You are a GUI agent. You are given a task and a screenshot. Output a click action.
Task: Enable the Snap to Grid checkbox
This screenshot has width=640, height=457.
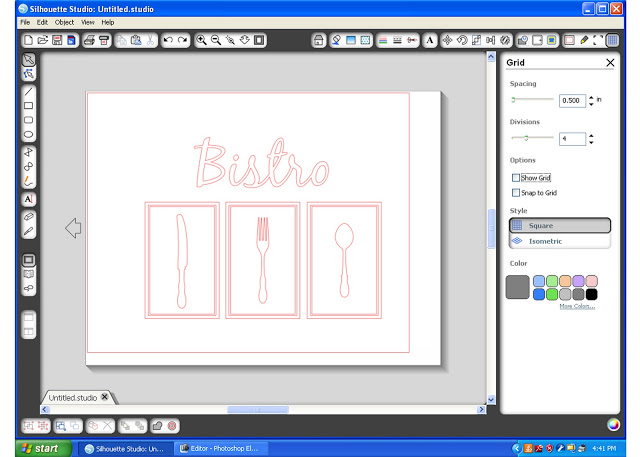point(516,193)
